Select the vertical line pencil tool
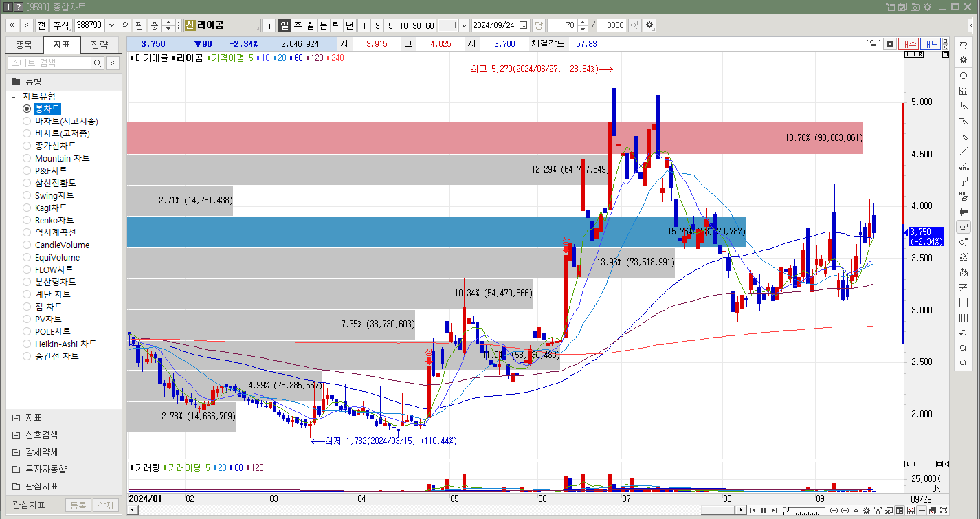The height and width of the screenshot is (519, 980). pos(963,136)
